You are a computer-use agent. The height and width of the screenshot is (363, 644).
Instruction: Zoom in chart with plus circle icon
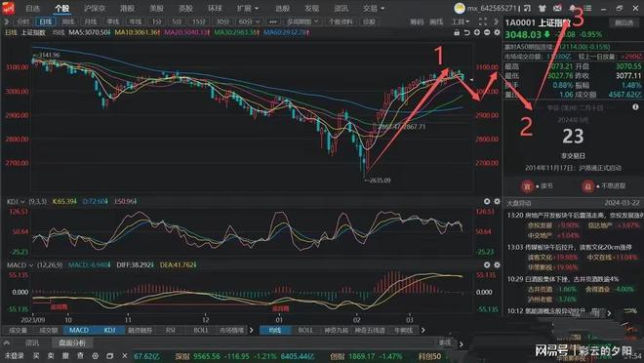coord(477,32)
